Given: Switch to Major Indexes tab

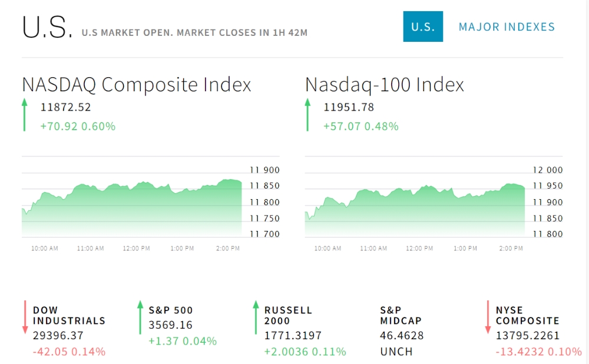Looking at the screenshot, I should point(507,27).
